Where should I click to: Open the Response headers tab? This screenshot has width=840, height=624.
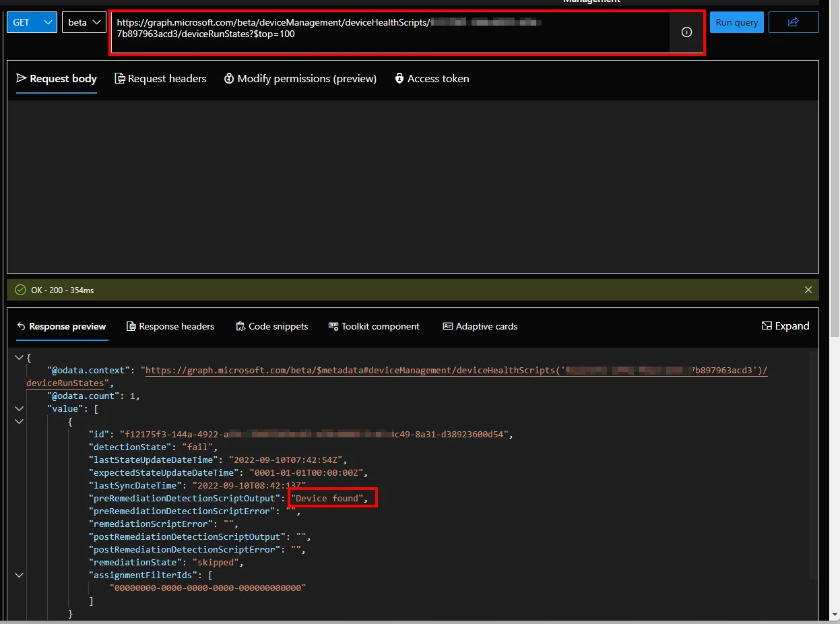pyautogui.click(x=170, y=326)
